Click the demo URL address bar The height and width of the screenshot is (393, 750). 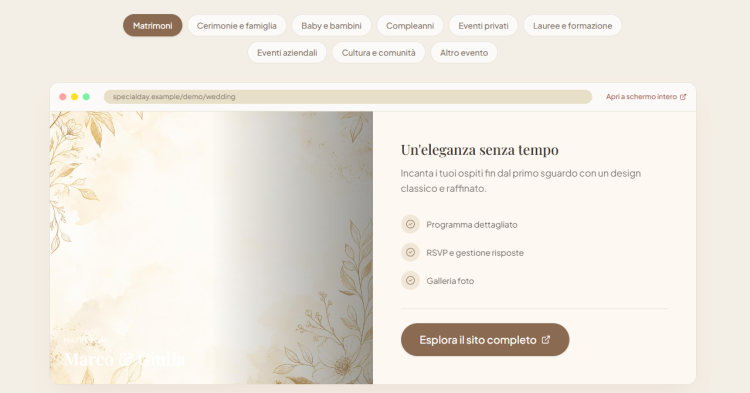tap(348, 97)
